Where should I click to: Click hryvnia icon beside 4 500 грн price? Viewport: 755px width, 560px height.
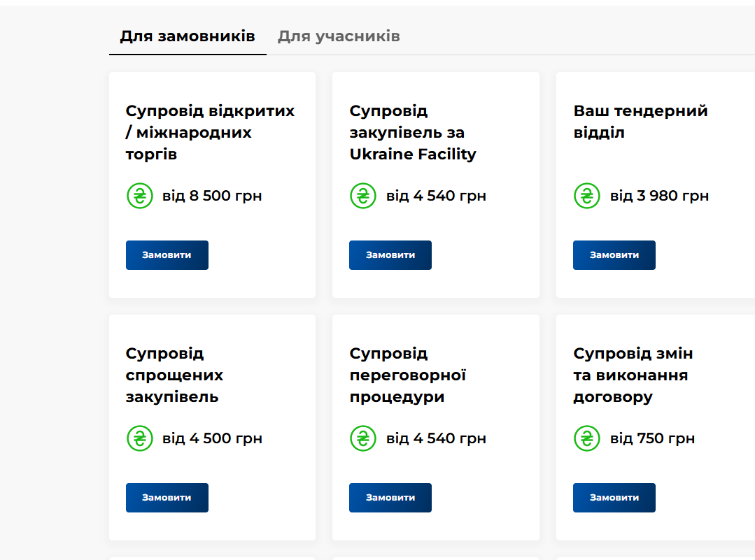click(140, 438)
